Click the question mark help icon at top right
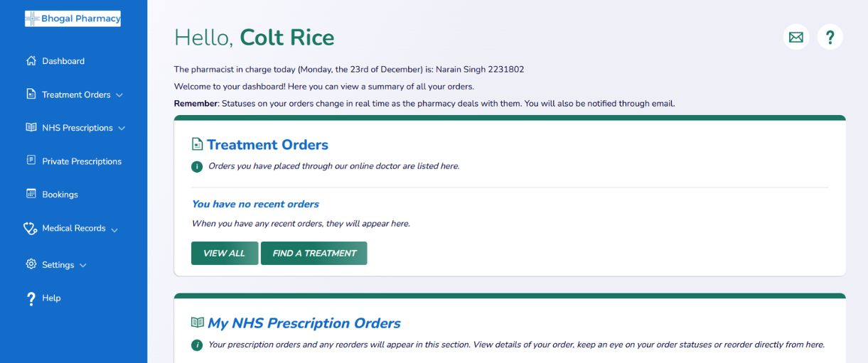 pyautogui.click(x=830, y=37)
